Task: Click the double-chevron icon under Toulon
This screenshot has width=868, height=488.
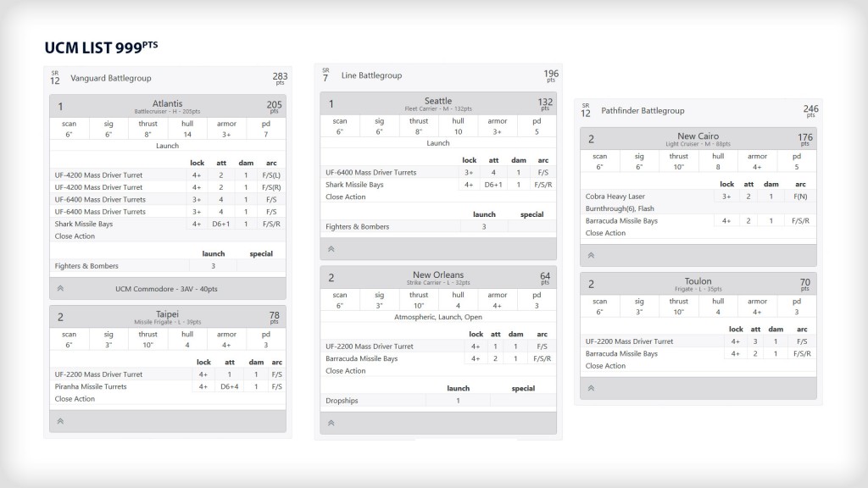Action: 591,388
